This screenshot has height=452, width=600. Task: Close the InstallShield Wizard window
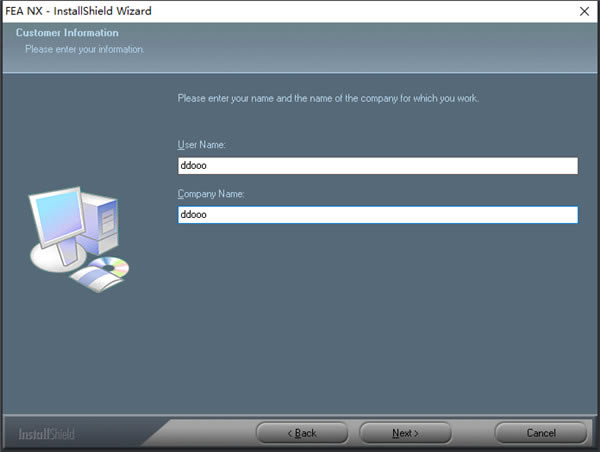[x=583, y=10]
